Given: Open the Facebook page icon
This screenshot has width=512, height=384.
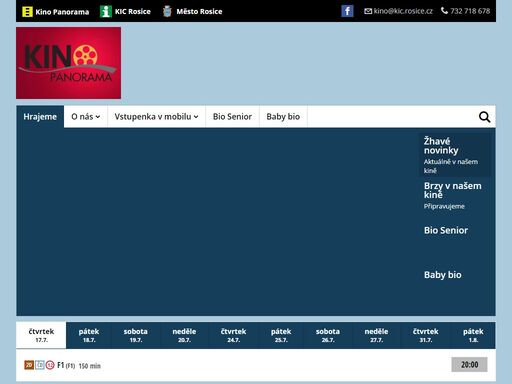Looking at the screenshot, I should pos(347,11).
